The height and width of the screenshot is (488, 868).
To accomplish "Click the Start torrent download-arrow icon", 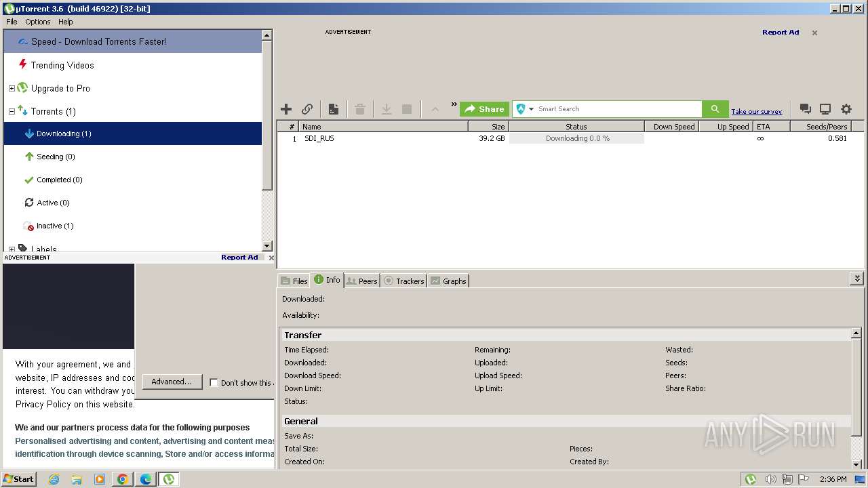I will [387, 109].
